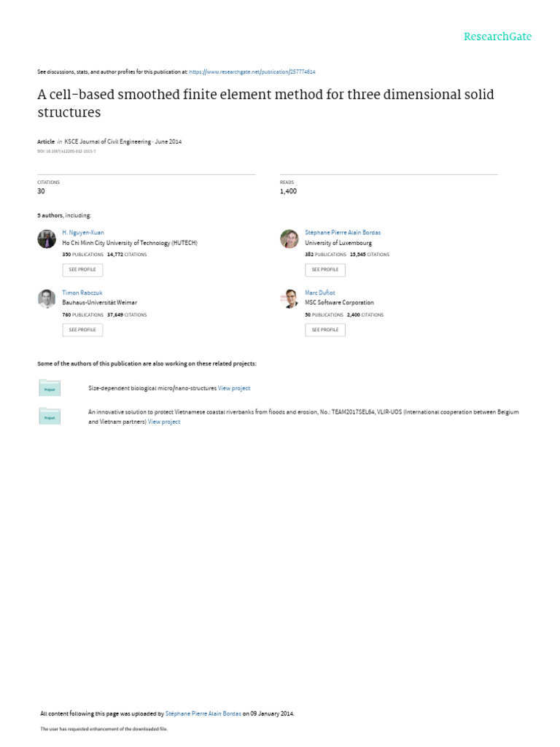
Task: Open Marc Duflot author name link
Action: (x=320, y=293)
